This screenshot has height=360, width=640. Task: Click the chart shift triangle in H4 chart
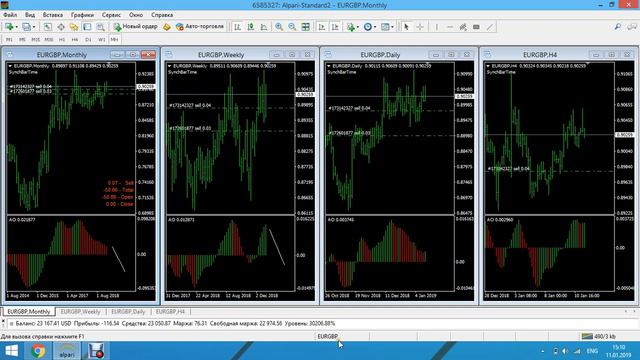(587, 64)
